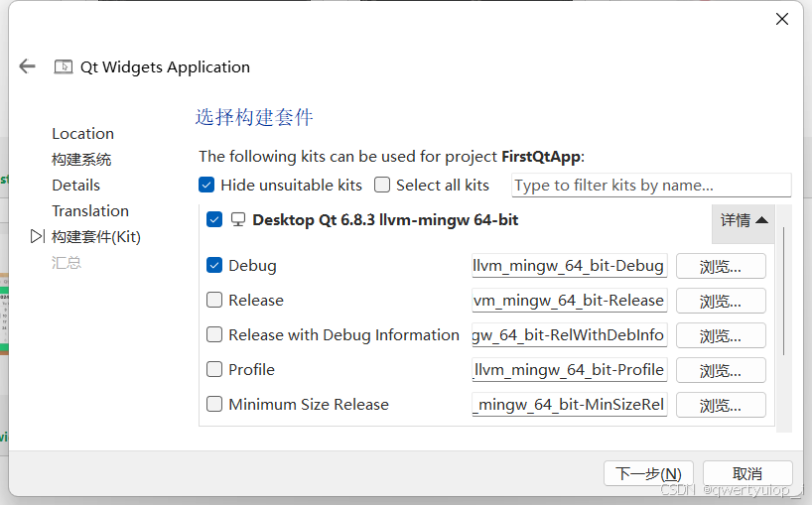Click the FirstQtApp project name text
This screenshot has height=505, width=812.
[541, 156]
